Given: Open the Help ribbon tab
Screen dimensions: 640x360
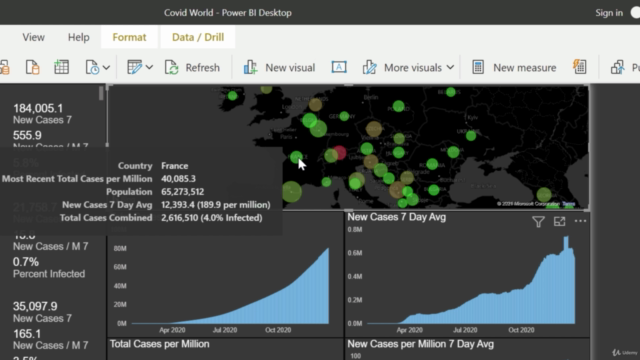Looking at the screenshot, I should pyautogui.click(x=78, y=37).
